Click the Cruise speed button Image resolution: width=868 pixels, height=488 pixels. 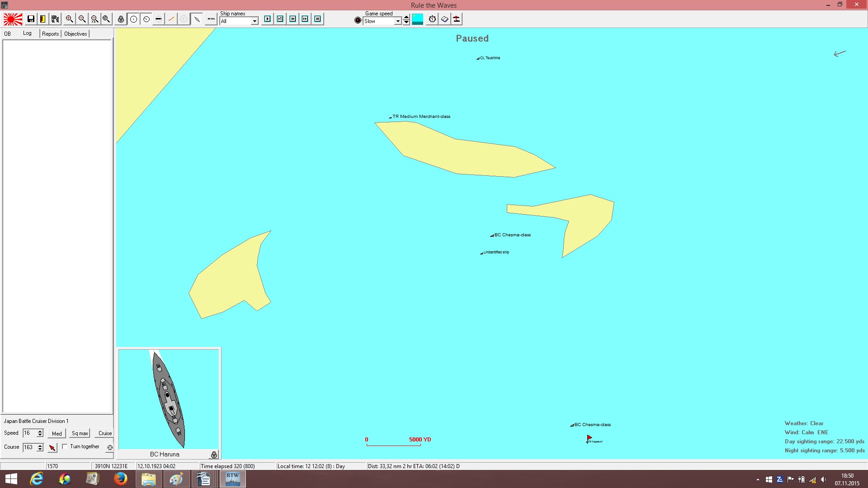[x=105, y=433]
